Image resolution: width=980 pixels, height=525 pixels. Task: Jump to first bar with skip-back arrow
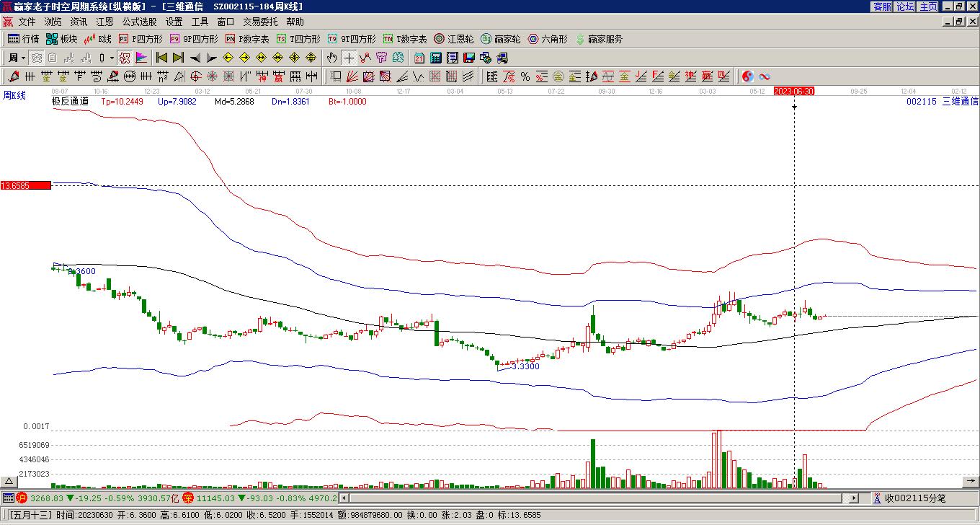click(161, 58)
